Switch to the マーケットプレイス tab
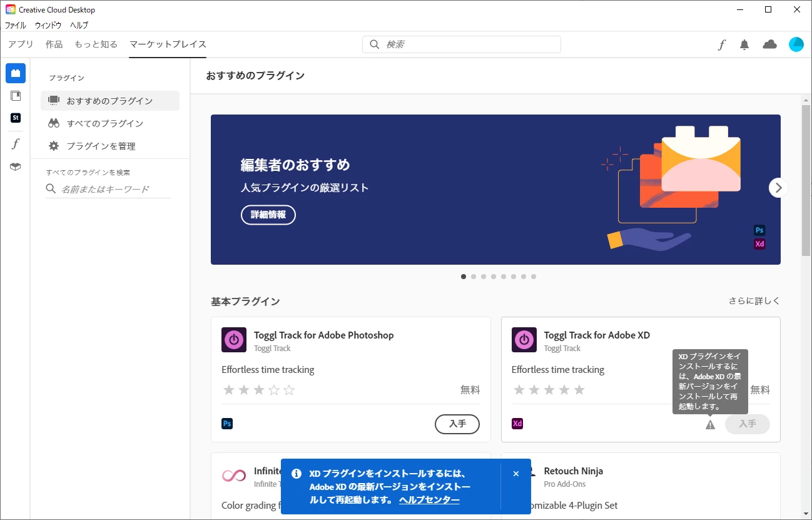Screen dimensions: 812x520 [168, 44]
